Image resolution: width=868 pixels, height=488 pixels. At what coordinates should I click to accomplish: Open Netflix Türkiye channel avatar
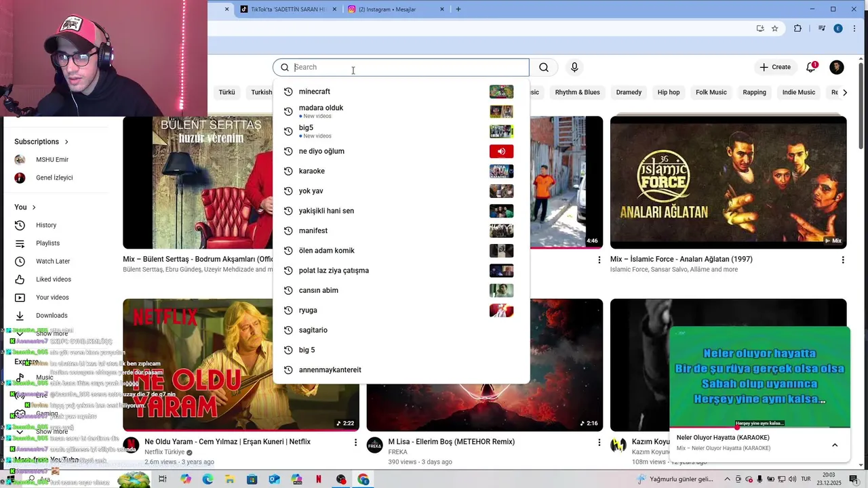coord(131,446)
